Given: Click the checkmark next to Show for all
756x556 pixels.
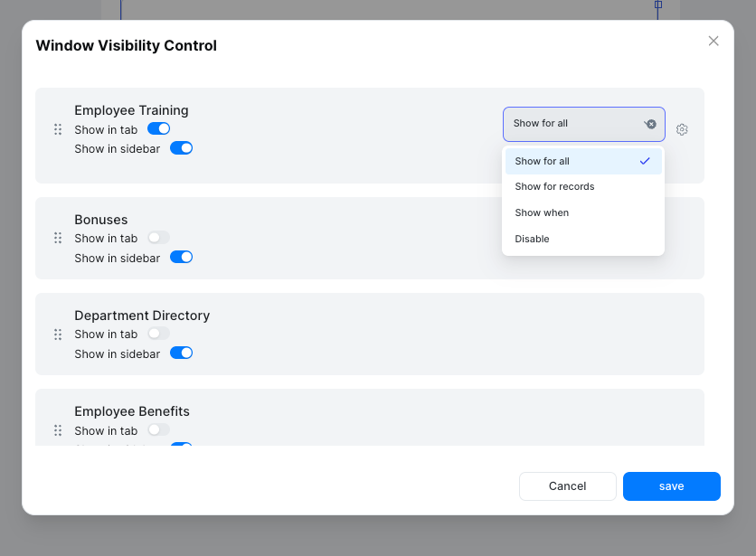Looking at the screenshot, I should [645, 161].
